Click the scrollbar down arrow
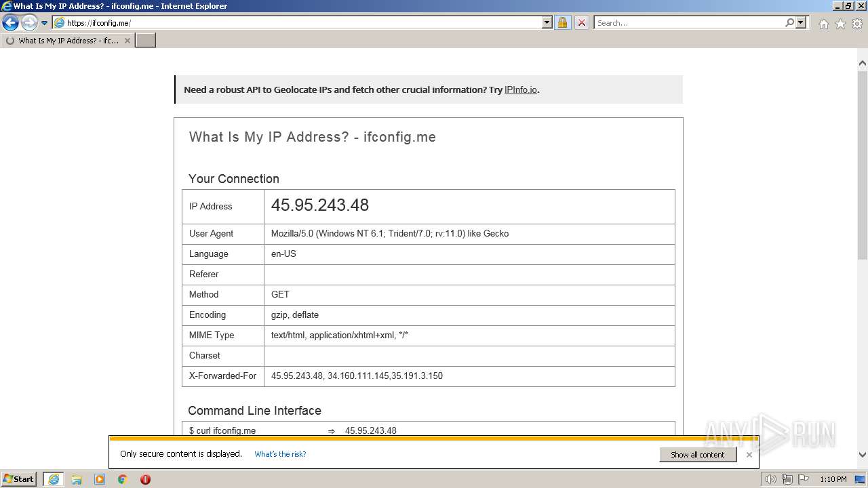 click(x=862, y=455)
